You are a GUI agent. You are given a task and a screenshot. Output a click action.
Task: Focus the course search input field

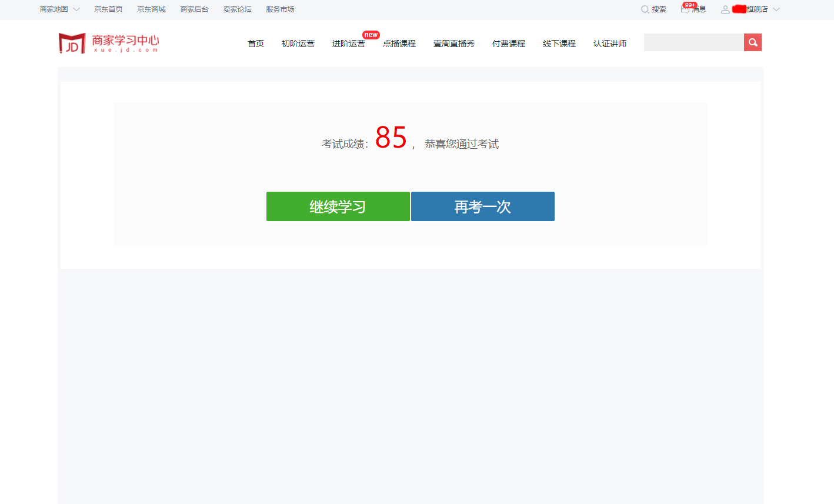coord(694,42)
